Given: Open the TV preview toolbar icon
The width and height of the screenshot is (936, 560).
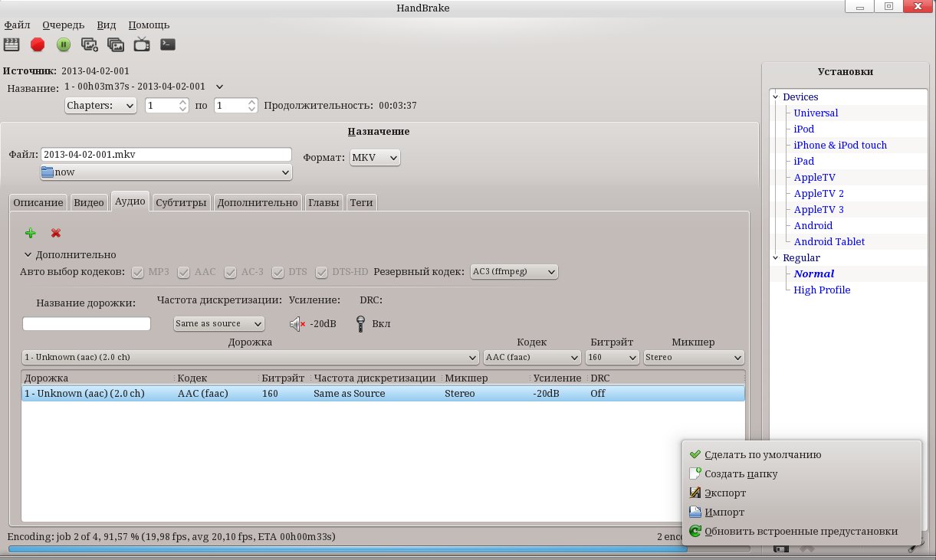Looking at the screenshot, I should click(x=142, y=44).
